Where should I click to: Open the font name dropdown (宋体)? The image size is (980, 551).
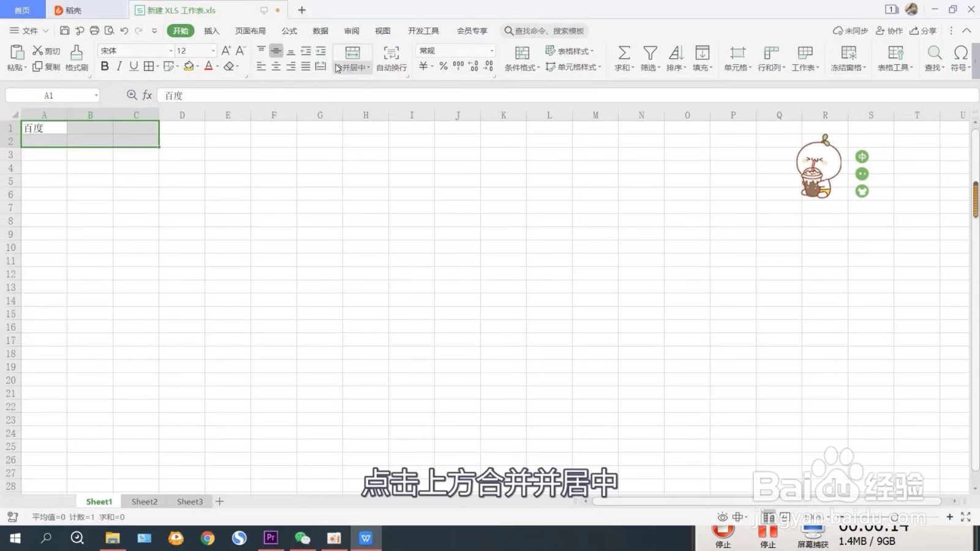coord(170,51)
